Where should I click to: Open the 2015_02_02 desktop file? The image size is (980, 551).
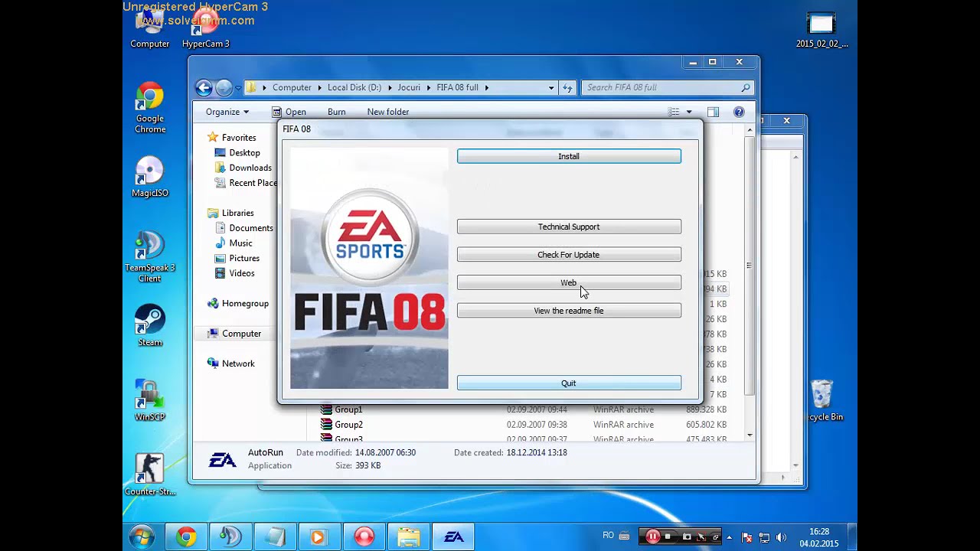(x=822, y=29)
